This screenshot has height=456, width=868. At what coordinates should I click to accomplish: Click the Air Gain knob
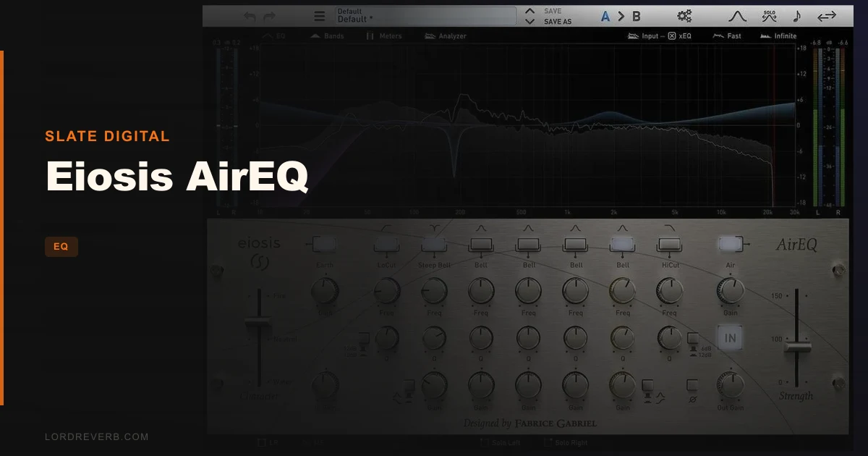pyautogui.click(x=731, y=291)
